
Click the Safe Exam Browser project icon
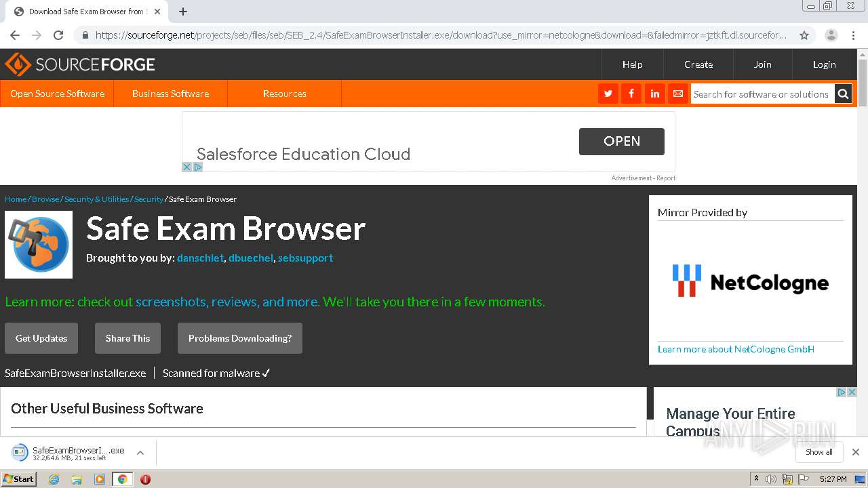pyautogui.click(x=39, y=245)
